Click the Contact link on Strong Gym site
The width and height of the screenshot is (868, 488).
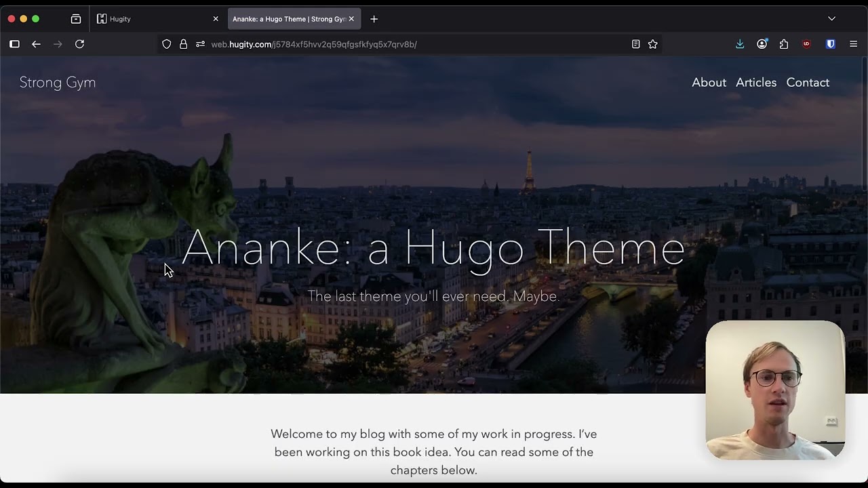[x=808, y=82]
